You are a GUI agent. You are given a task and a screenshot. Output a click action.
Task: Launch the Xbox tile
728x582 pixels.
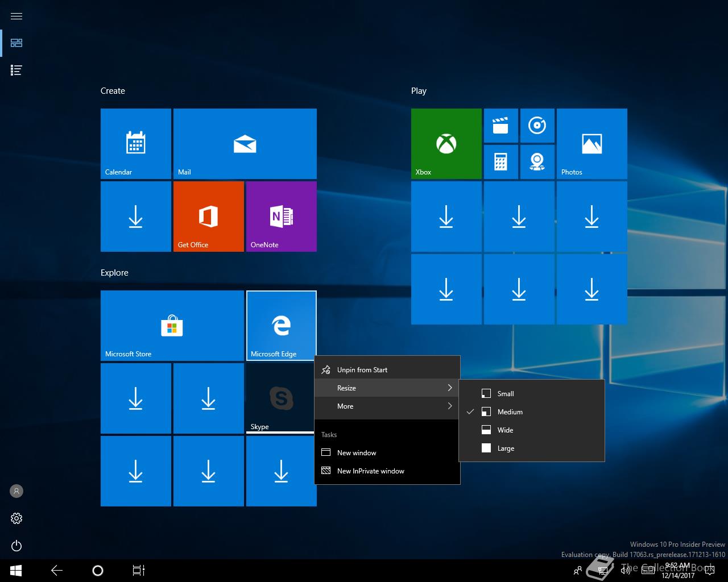click(x=446, y=144)
